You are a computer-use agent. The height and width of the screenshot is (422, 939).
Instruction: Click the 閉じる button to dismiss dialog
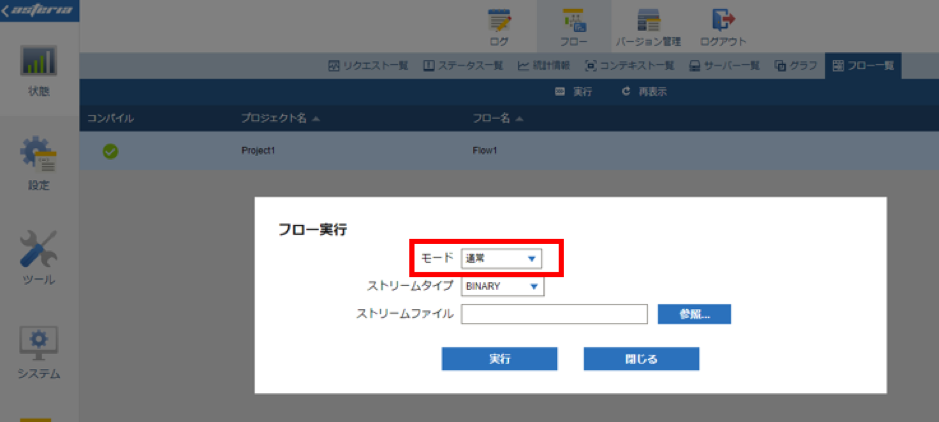[x=641, y=359]
